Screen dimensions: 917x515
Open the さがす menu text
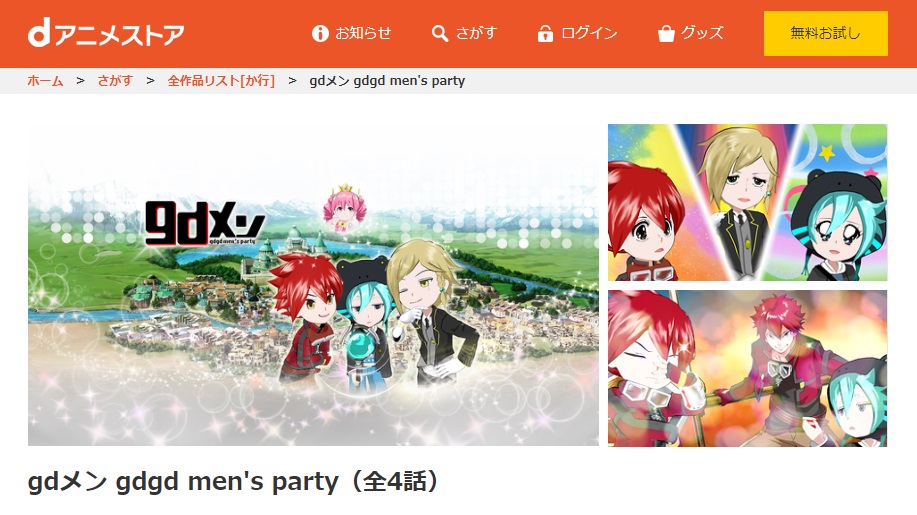pos(476,33)
